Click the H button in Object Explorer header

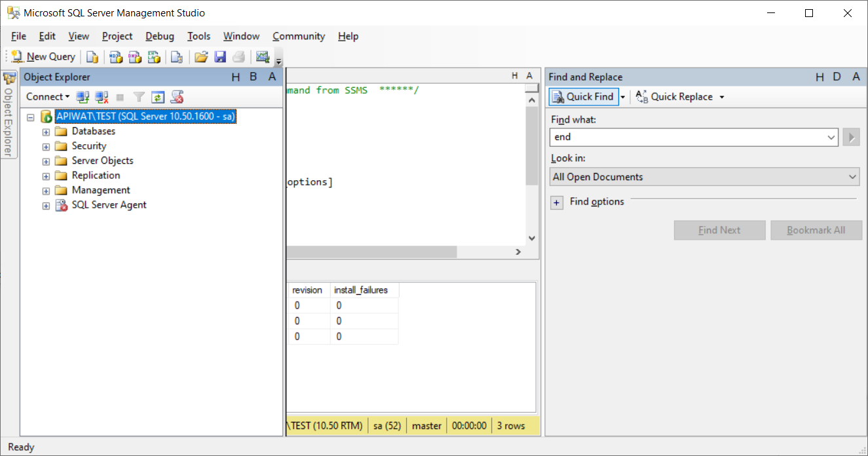236,77
